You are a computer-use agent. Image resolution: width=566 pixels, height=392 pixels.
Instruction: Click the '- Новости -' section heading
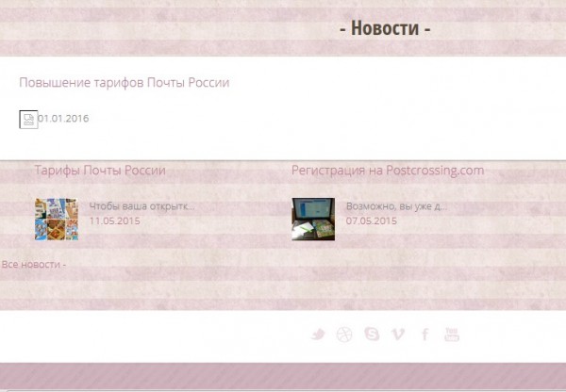pyautogui.click(x=385, y=27)
